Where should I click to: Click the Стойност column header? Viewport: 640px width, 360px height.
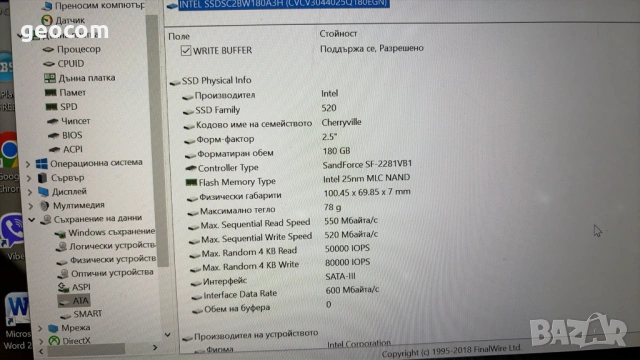(338, 34)
